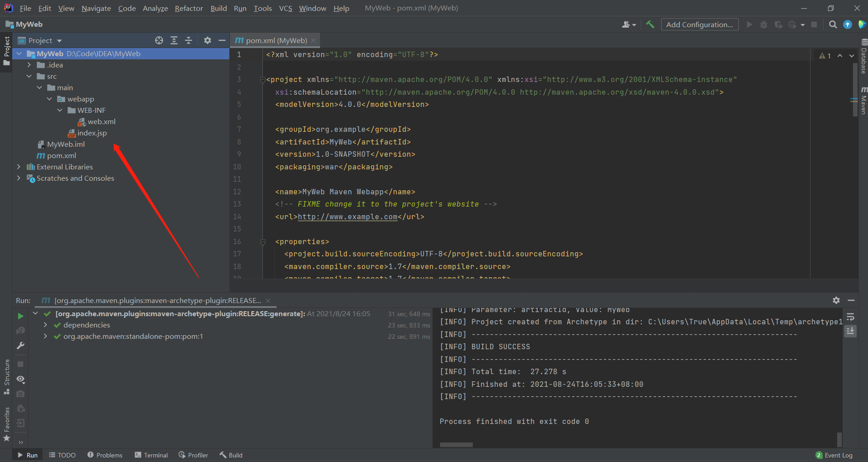
Task: Toggle the eye filter in the Run panel
Action: click(20, 380)
